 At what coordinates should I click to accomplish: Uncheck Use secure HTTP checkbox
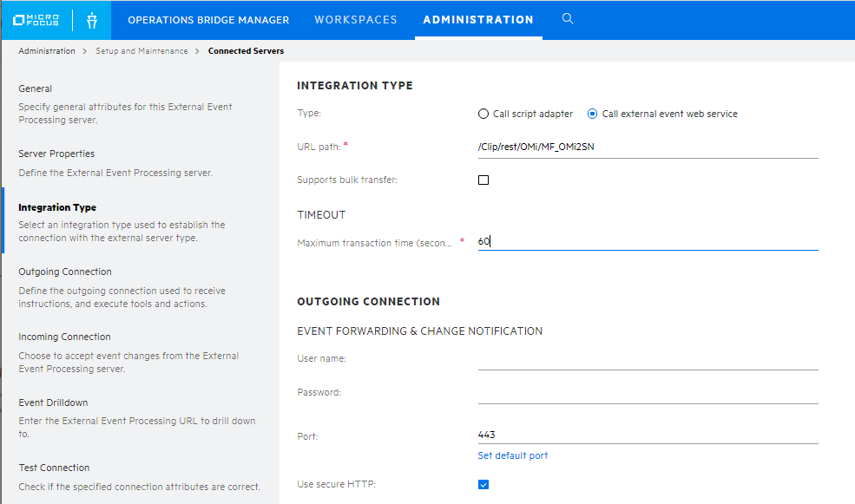pos(483,484)
